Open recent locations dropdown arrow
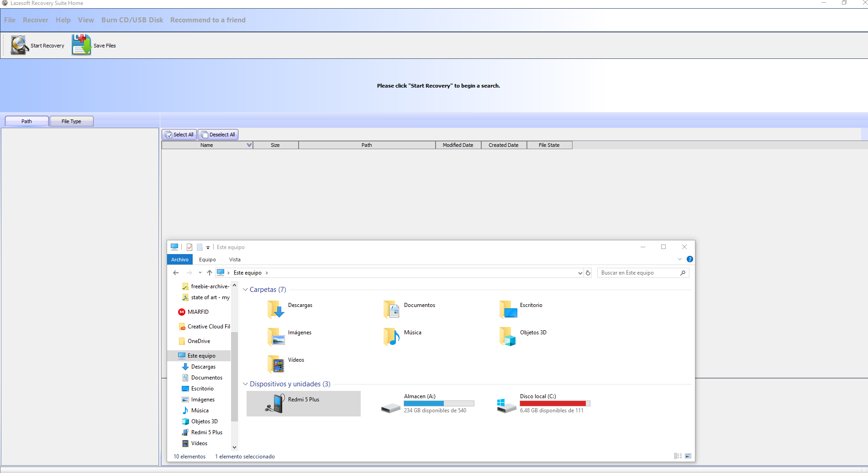Viewport: 868px width, 473px height. point(200,273)
